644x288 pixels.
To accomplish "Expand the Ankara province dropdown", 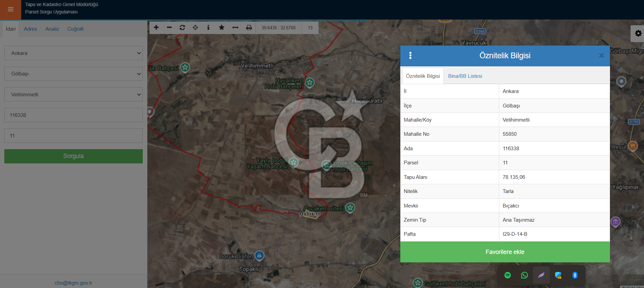I will pos(73,53).
